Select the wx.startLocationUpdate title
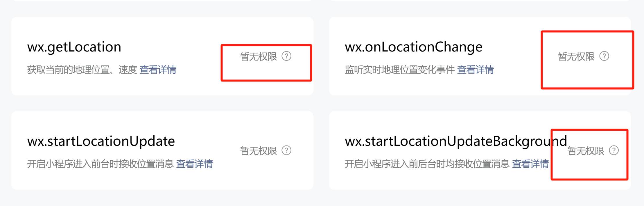This screenshot has height=206, width=644. click(x=101, y=141)
